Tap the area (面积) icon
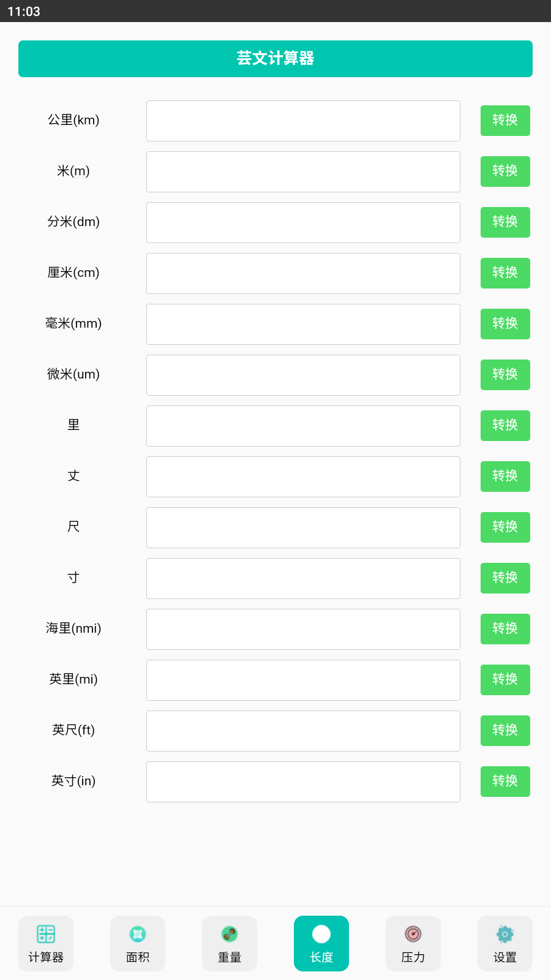551x980 pixels. 138,935
